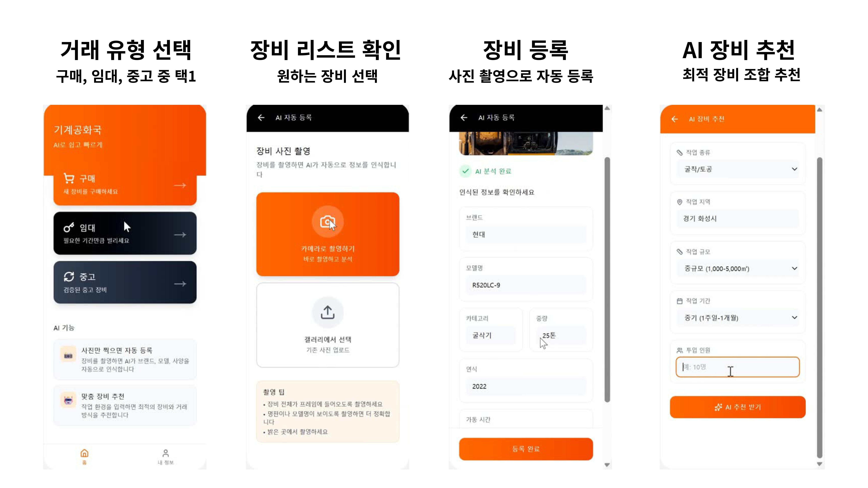Click the key icon on 임대 card
868x488 pixels.
coord(69,228)
